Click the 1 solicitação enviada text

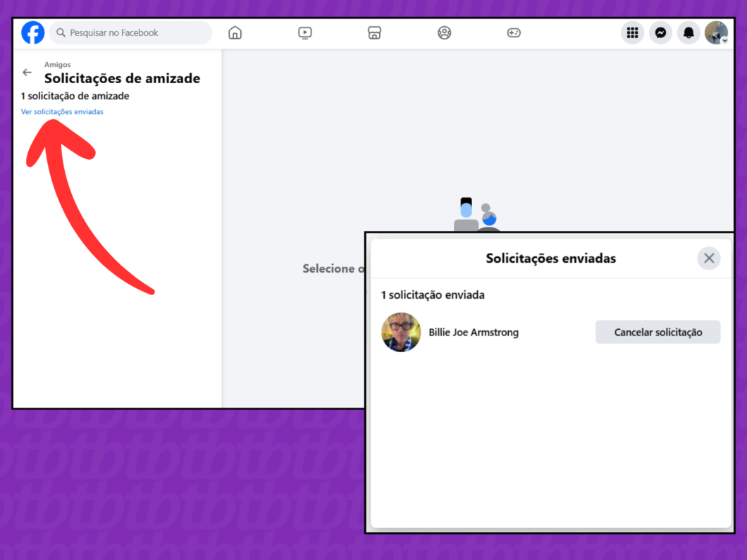433,294
